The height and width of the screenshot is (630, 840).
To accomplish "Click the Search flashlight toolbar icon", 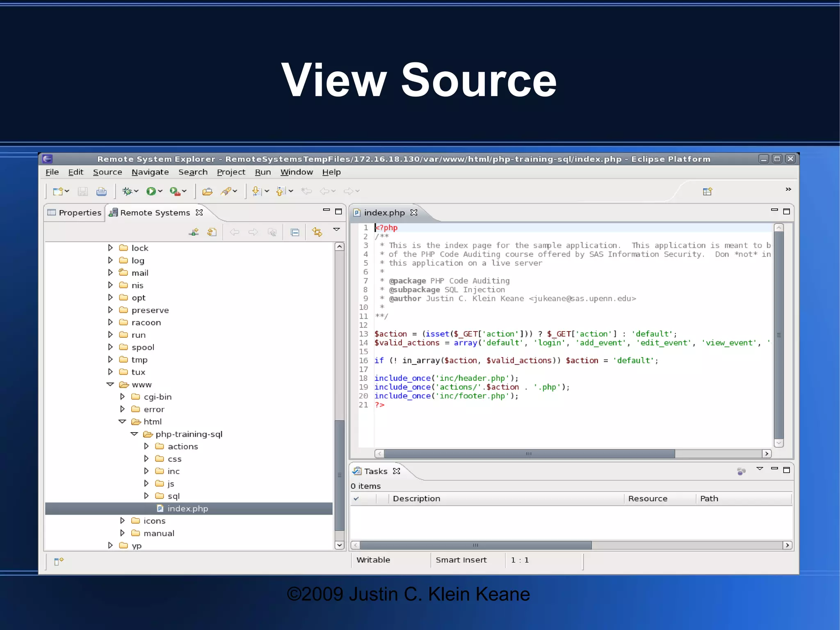I will pyautogui.click(x=226, y=191).
